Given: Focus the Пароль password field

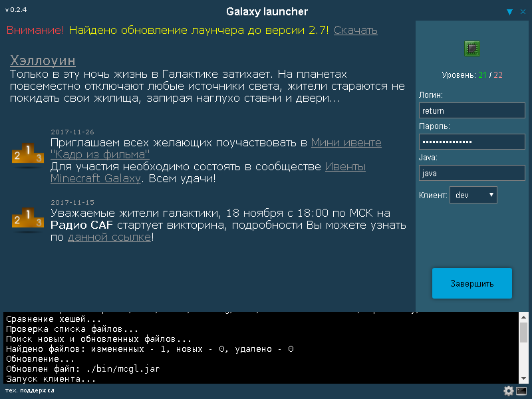Looking at the screenshot, I should (472, 142).
